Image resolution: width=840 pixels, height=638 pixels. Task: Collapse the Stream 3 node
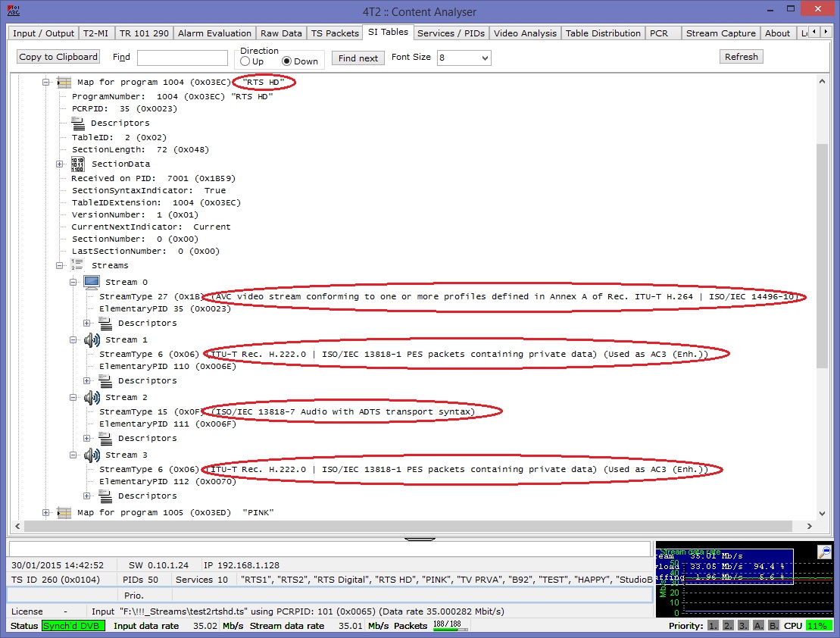point(73,455)
